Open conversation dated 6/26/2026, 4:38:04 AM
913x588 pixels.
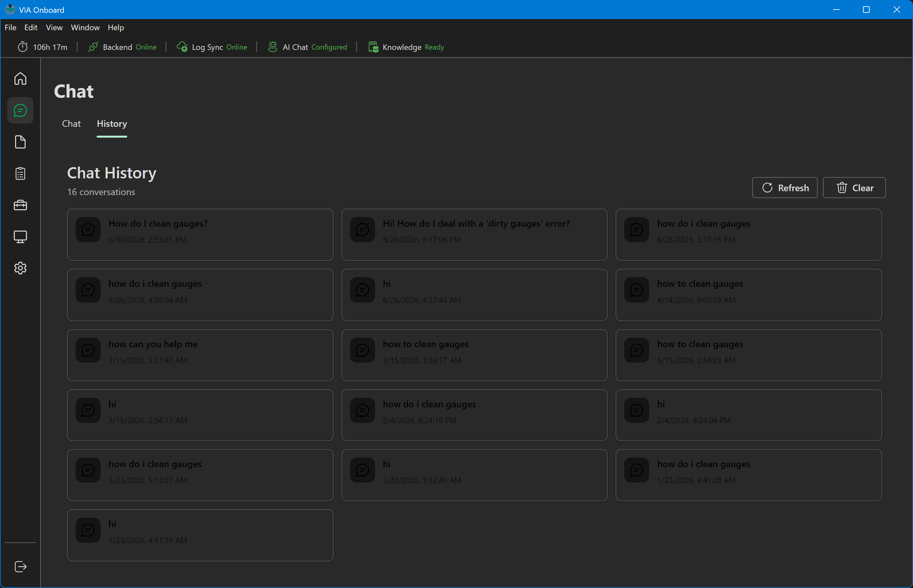200,295
